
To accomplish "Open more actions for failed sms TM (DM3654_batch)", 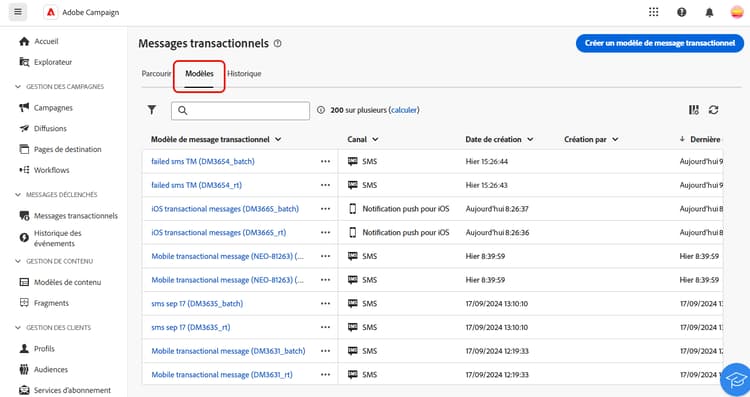I will click(x=325, y=162).
